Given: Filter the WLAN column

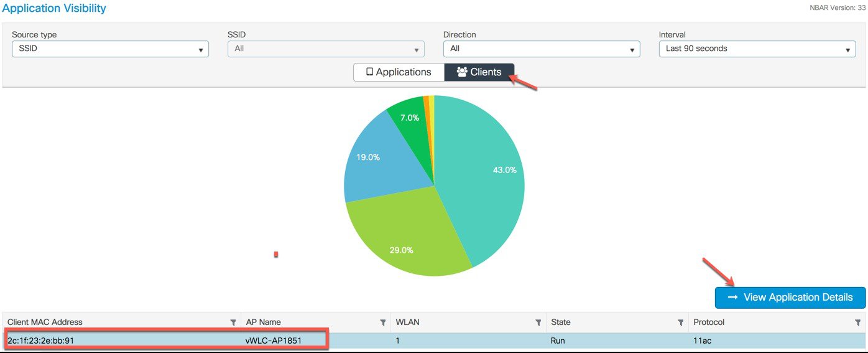Looking at the screenshot, I should tap(538, 322).
